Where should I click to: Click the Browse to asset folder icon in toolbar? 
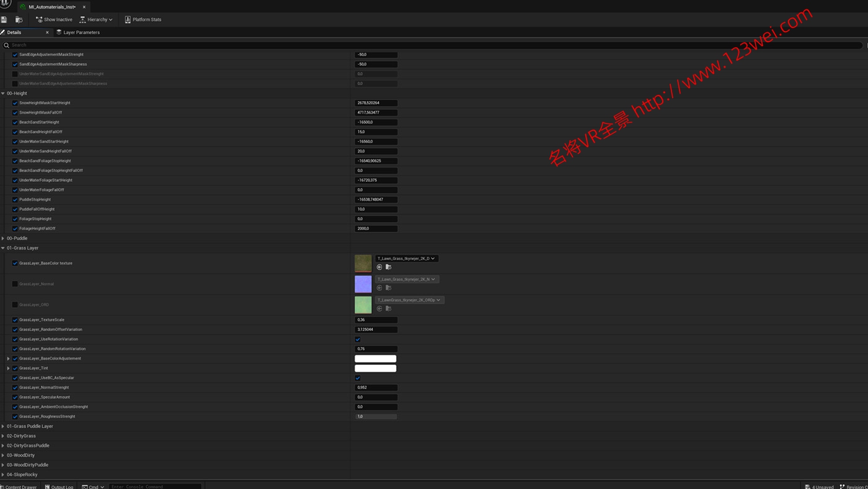pyautogui.click(x=19, y=20)
